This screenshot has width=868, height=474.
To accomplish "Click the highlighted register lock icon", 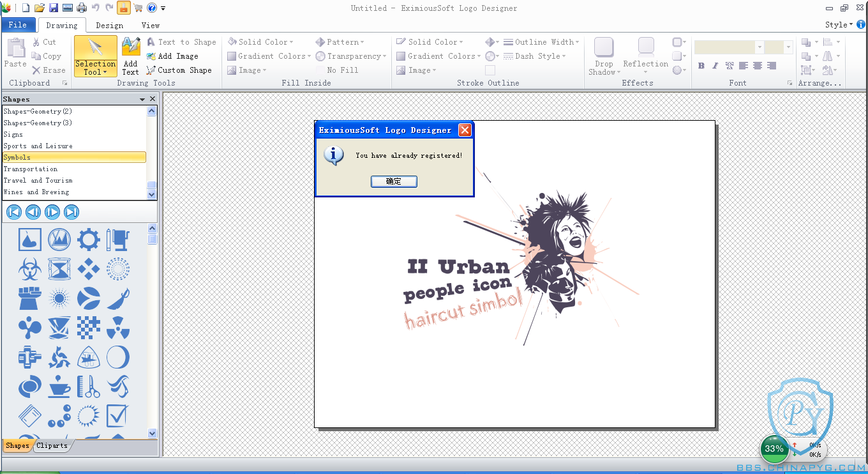I will tap(124, 8).
